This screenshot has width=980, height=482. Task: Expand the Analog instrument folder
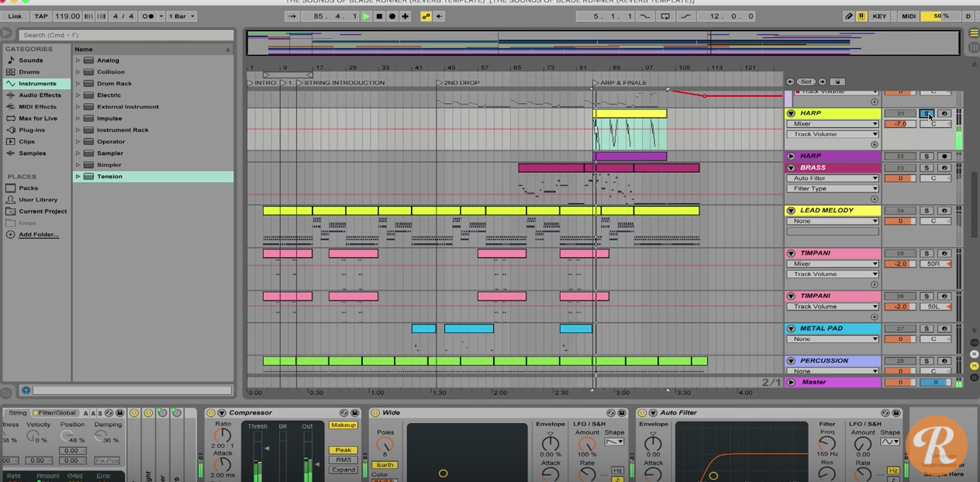click(78, 60)
